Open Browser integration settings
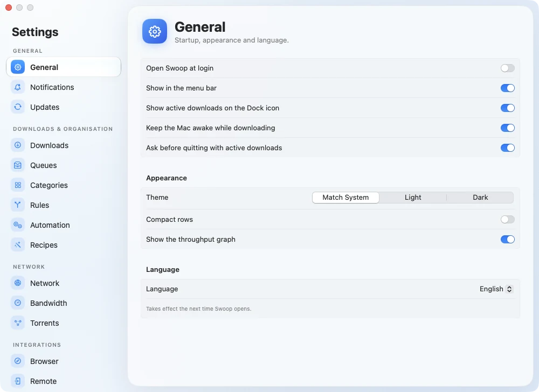Image resolution: width=539 pixels, height=392 pixels. click(64, 361)
